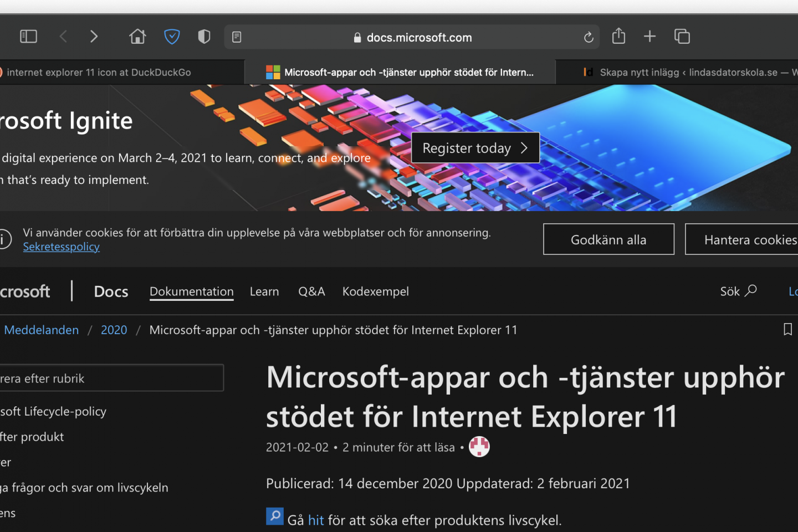The image size is (798, 532).
Task: Open Lifecycle-policy sidebar item
Action: click(x=53, y=411)
